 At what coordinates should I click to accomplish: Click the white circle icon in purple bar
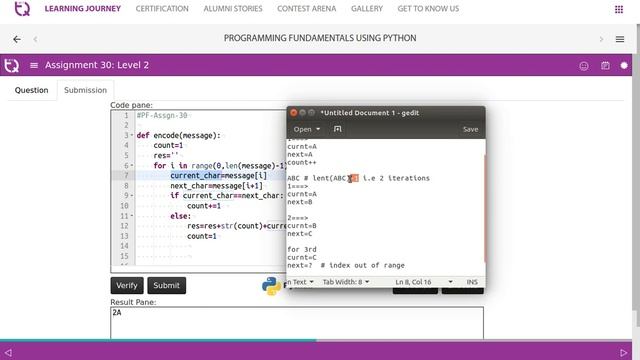tap(624, 65)
